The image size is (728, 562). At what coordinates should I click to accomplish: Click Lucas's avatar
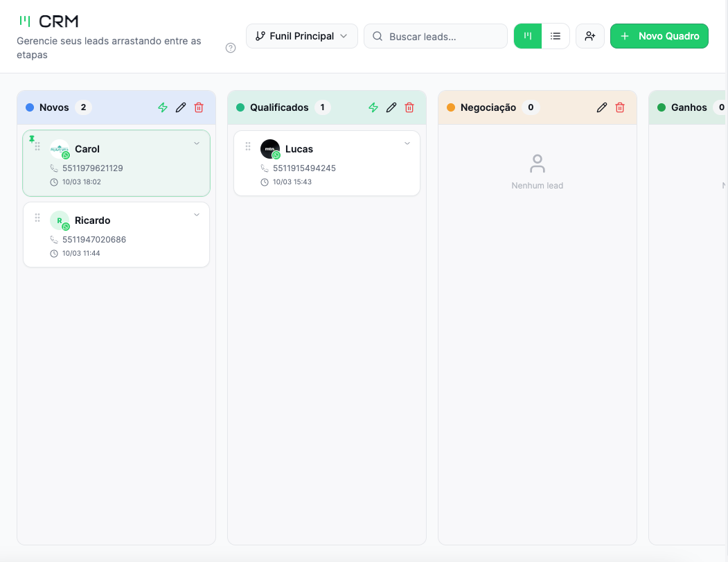pos(270,149)
